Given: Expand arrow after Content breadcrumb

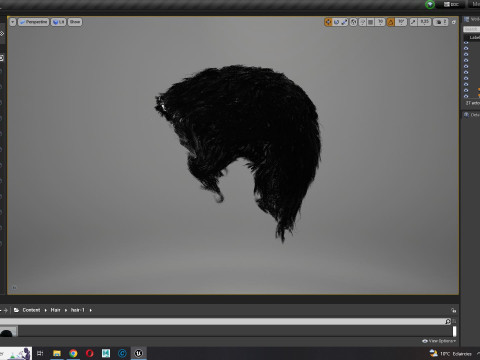Looking at the screenshot, I should (x=46, y=310).
